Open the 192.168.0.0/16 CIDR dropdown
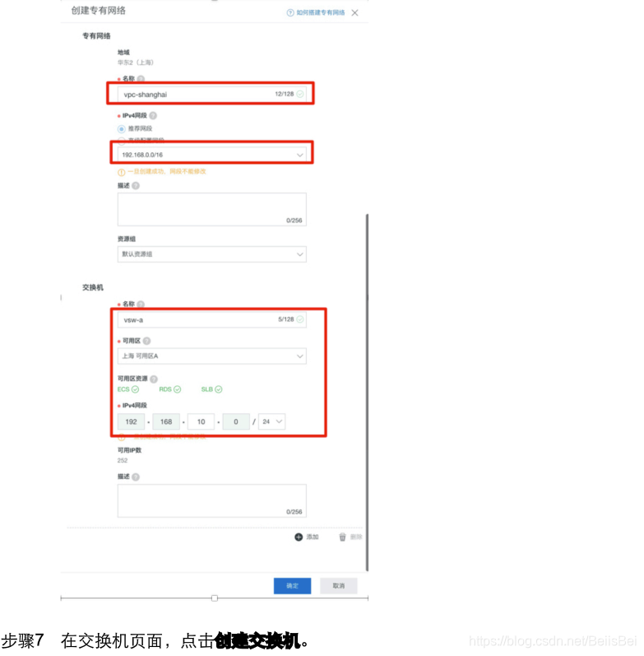The image size is (644, 656). pos(211,155)
